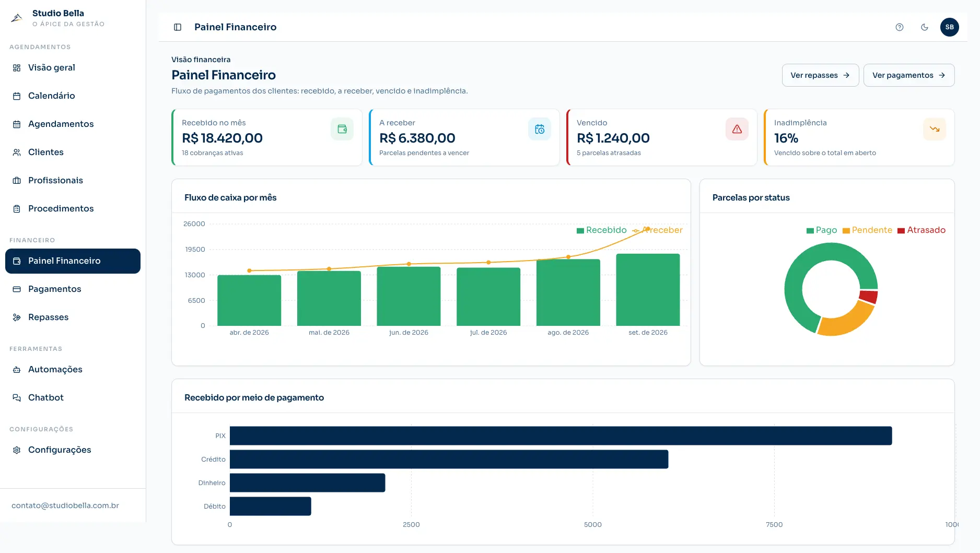
Task: Toggle the Pago legend entry
Action: [x=821, y=230]
